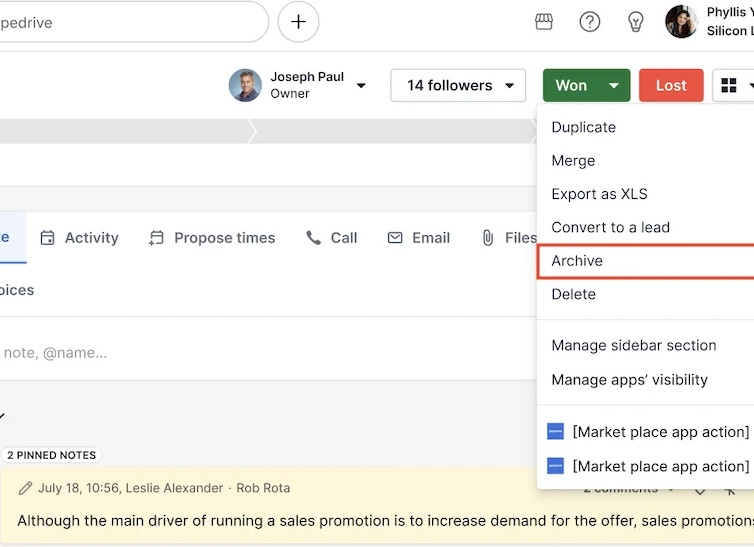Viewport: 754px width, 547px height.
Task: Select Duplicate from the menu
Action: pyautogui.click(x=645, y=127)
